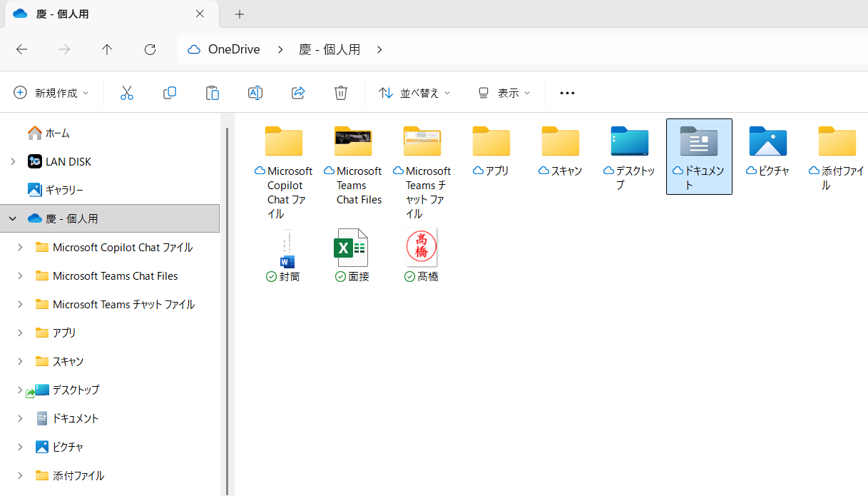The height and width of the screenshot is (496, 868).
Task: Select the 添付ファイル folder in file pane
Action: coord(837,158)
